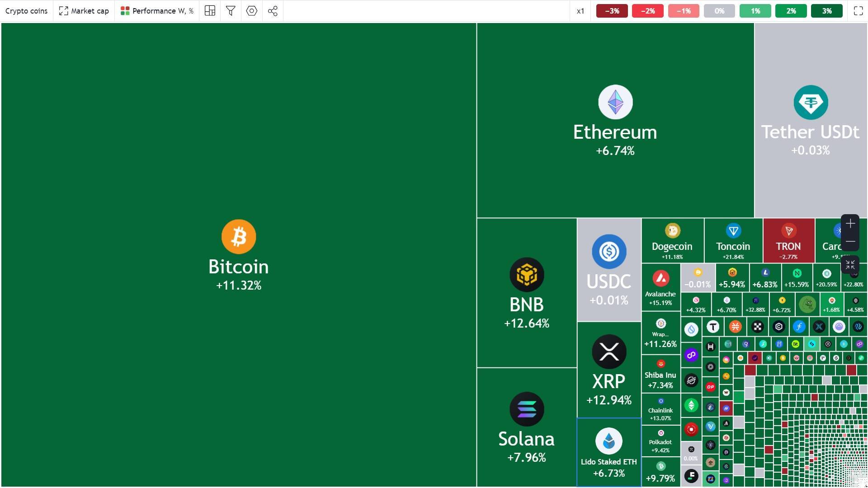868x488 pixels.
Task: Click the share/export icon
Action: click(273, 11)
